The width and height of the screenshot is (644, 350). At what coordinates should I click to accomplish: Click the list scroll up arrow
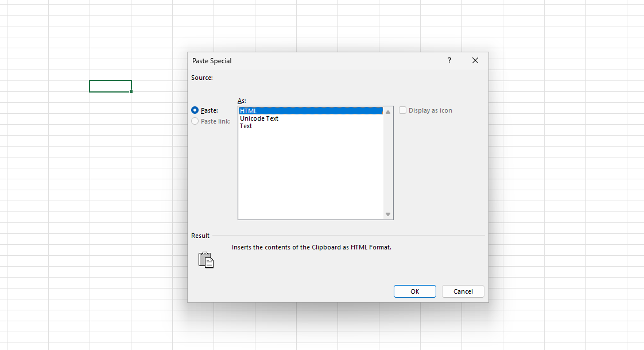388,112
